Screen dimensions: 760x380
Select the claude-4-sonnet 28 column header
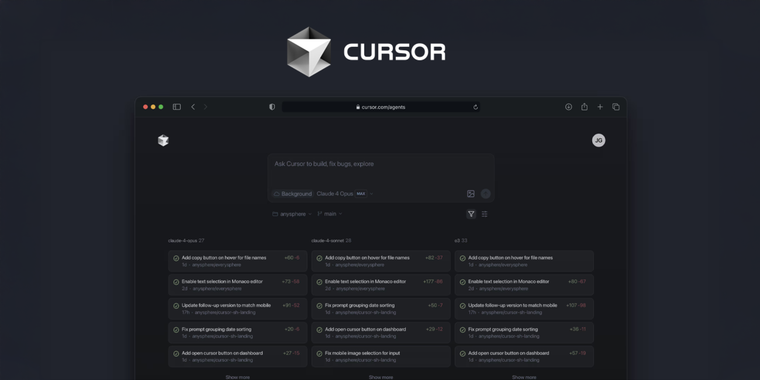(x=331, y=240)
